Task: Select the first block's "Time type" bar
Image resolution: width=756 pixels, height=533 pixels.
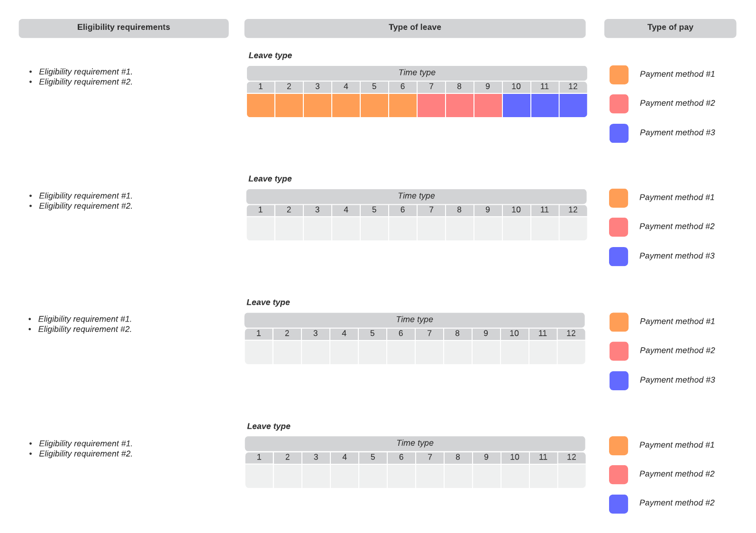Action: click(417, 73)
